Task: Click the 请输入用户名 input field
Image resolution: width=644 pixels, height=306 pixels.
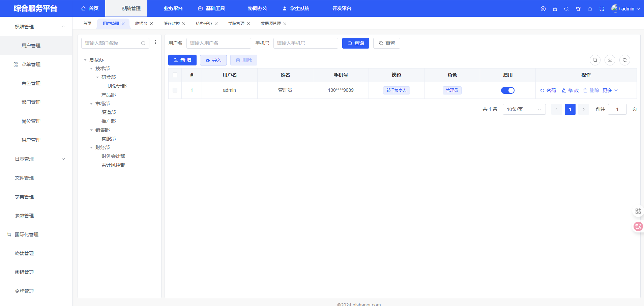Action: click(x=218, y=43)
